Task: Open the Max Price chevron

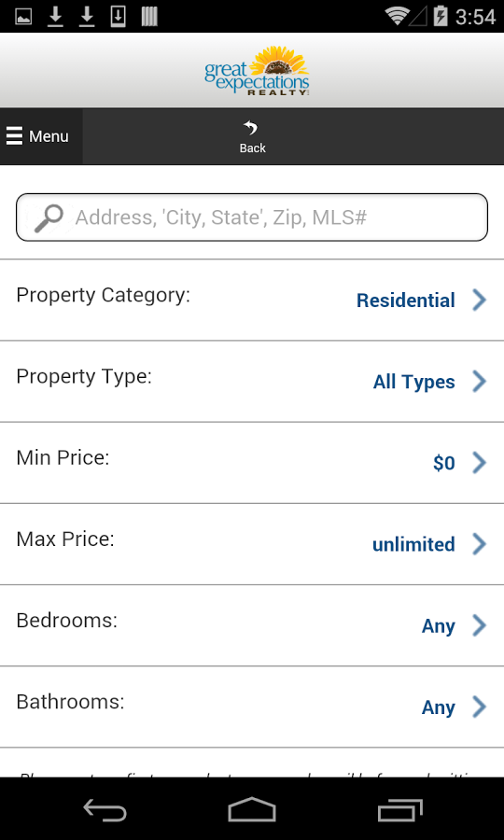Action: pyautogui.click(x=480, y=544)
